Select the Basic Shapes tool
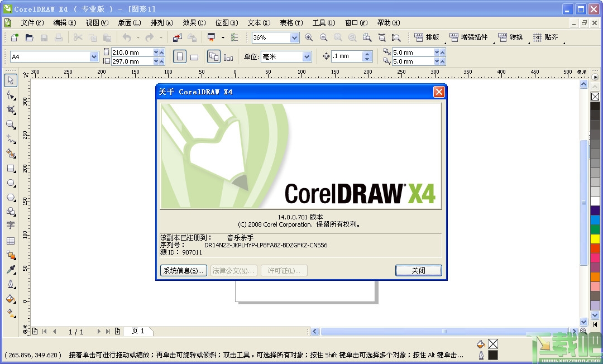 (x=11, y=212)
